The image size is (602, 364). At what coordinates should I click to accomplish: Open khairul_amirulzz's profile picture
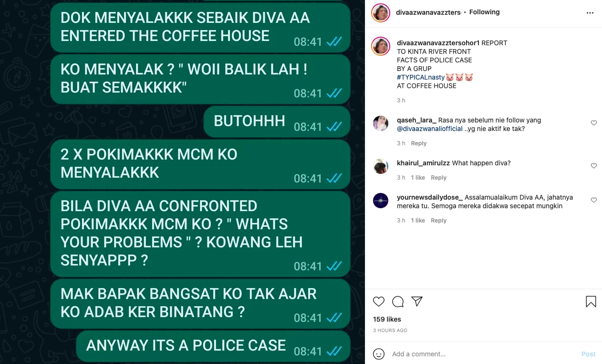tap(381, 166)
